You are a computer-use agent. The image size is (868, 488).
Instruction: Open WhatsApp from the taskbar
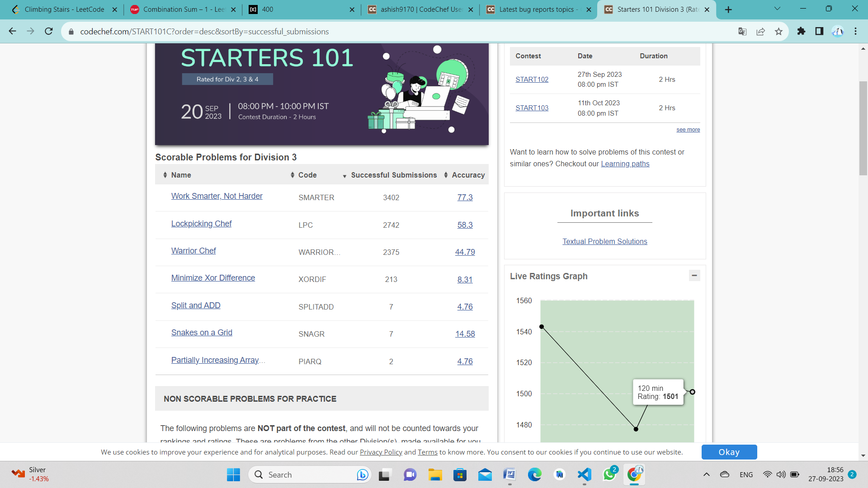coord(609,474)
